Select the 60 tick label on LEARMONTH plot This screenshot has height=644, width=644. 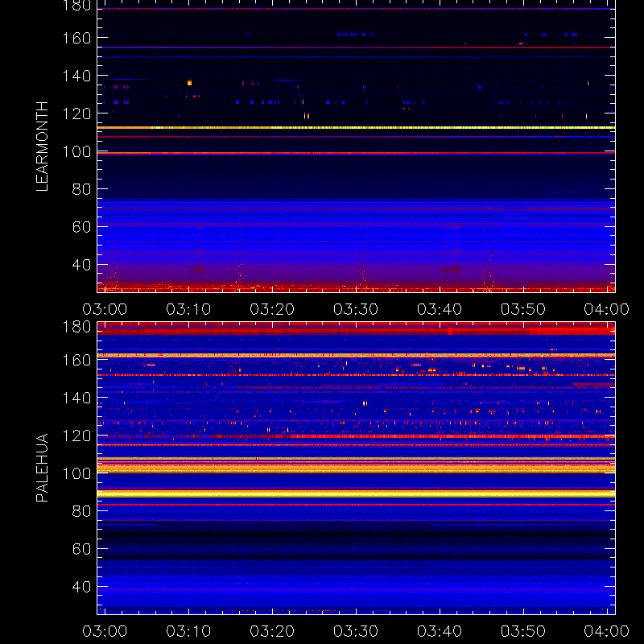[81, 227]
